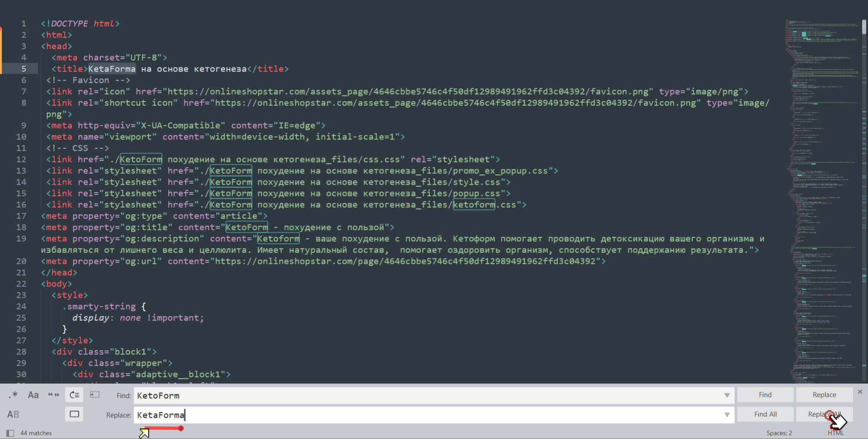Screen dimensions: 868x439
Task: Open the Find history dropdown arrow
Action: [x=726, y=396]
